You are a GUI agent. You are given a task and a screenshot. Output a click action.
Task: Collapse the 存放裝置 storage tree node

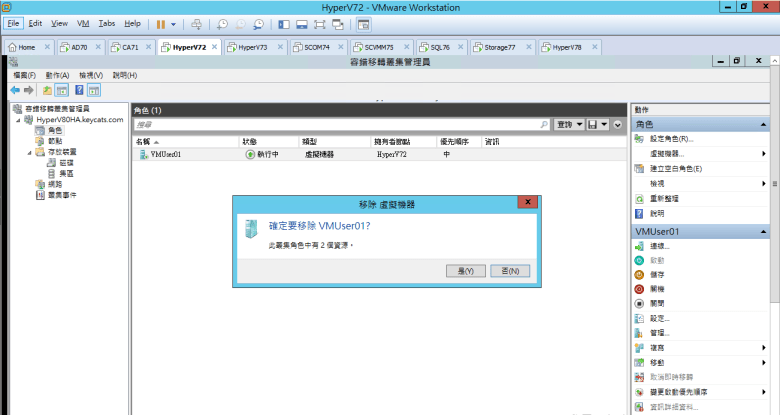29,152
